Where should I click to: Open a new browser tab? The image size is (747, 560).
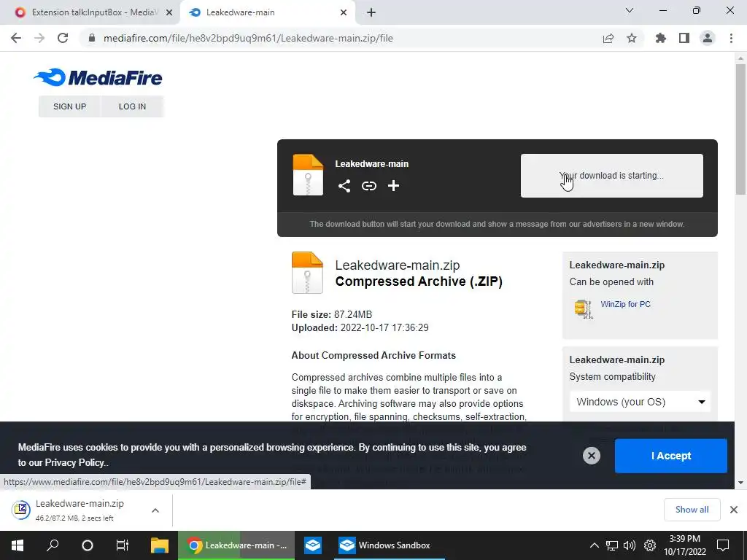click(x=371, y=12)
